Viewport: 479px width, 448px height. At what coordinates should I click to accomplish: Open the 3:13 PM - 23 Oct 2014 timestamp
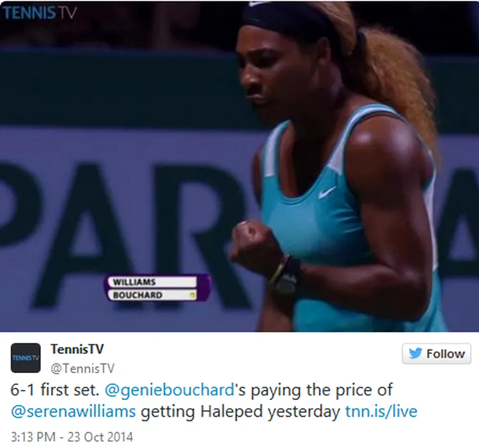[x=72, y=436]
